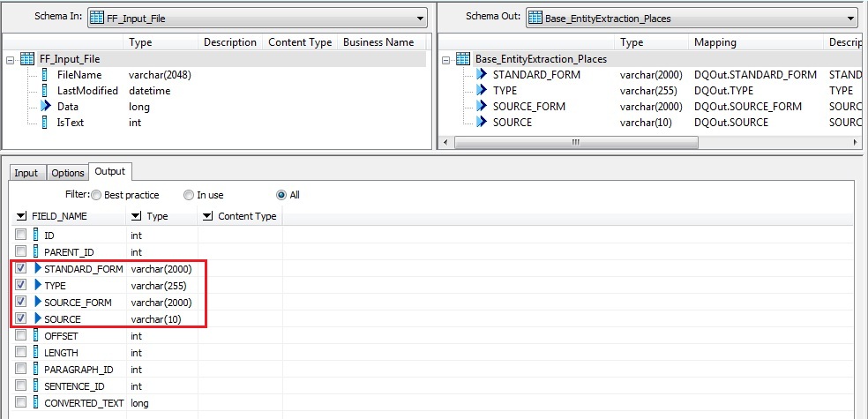Select the DQOut.SOURCE_FORM mapping cell
868x419 pixels.
748,106
